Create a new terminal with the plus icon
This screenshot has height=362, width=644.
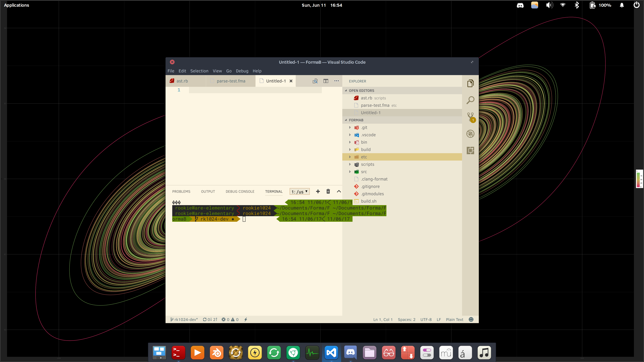[318, 191]
